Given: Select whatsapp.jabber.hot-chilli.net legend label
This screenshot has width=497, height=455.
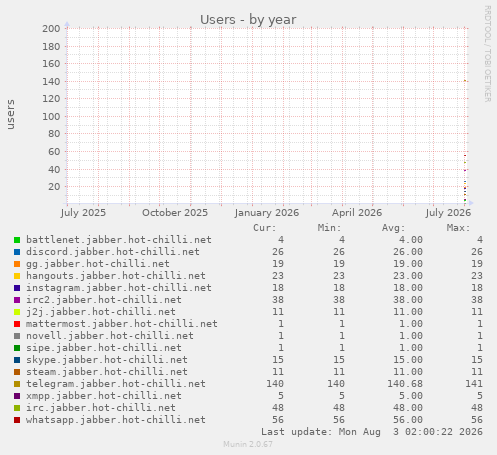Looking at the screenshot, I should [x=116, y=420].
